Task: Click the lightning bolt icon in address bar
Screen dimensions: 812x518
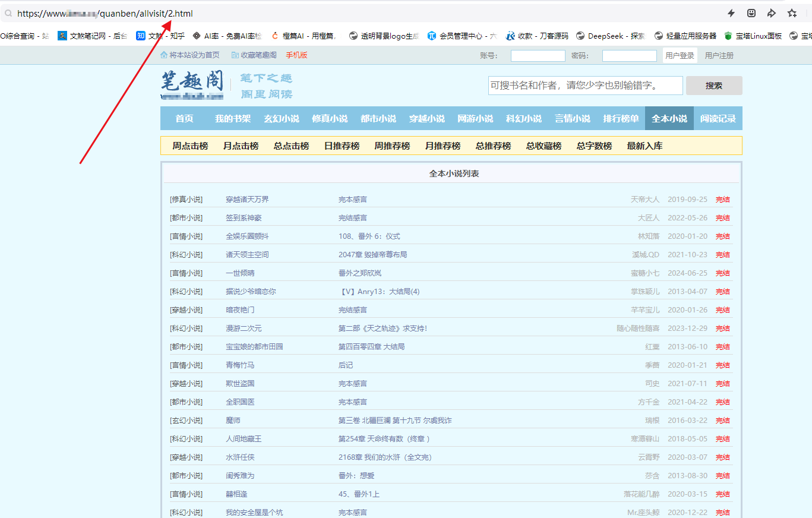Action: 731,13
